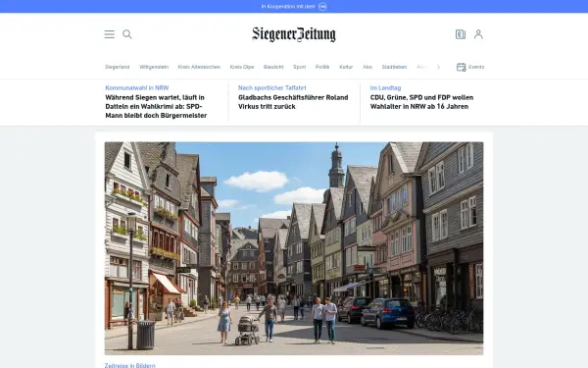This screenshot has height=368, width=588.
Task: Select the Blaulicht section
Action: [273, 67]
